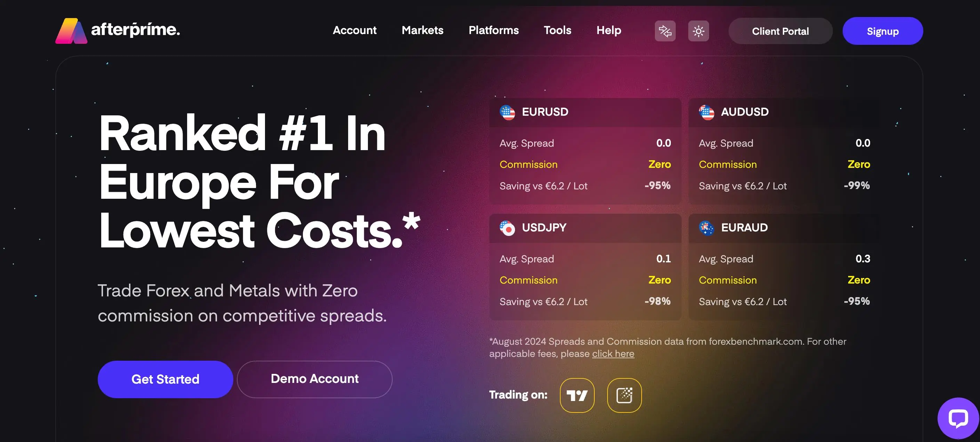Click the 'Trading on:' label
This screenshot has width=980, height=442.
[x=518, y=395]
